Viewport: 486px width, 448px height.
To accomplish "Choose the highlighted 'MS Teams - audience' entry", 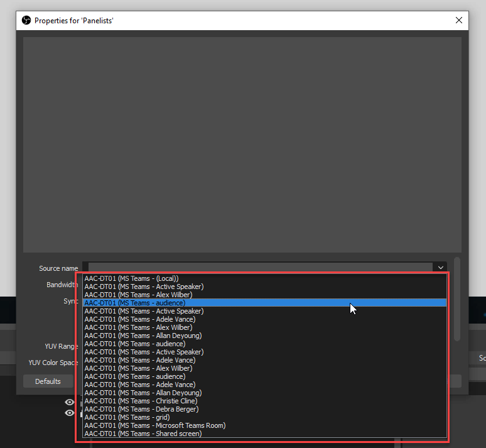I will [x=265, y=303].
